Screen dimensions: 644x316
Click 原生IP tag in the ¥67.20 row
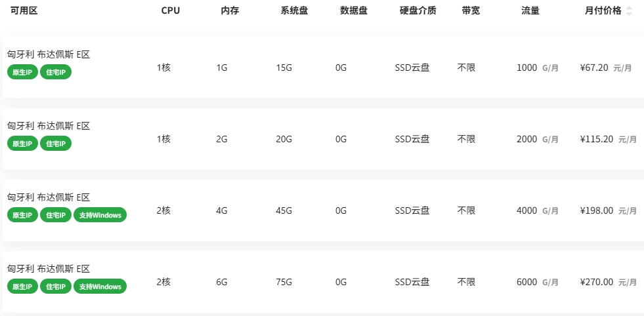click(x=22, y=72)
